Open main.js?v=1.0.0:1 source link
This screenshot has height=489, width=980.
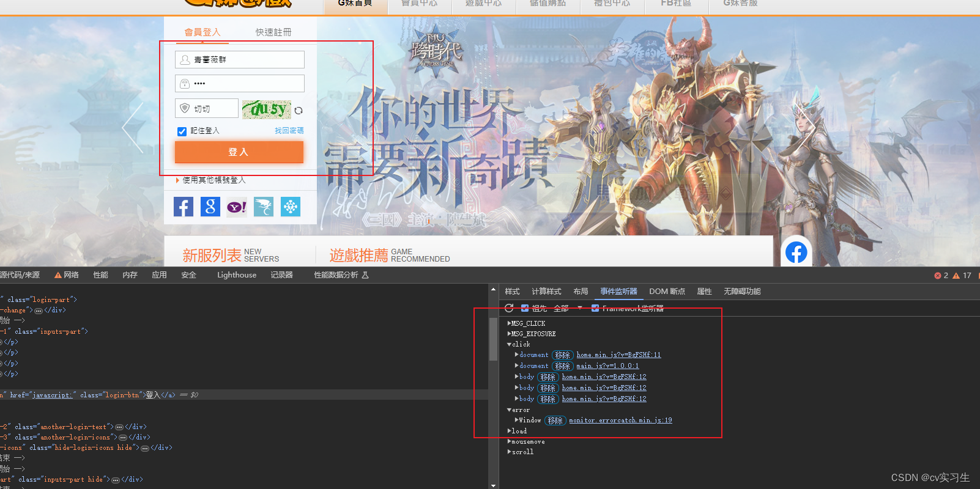[607, 366]
